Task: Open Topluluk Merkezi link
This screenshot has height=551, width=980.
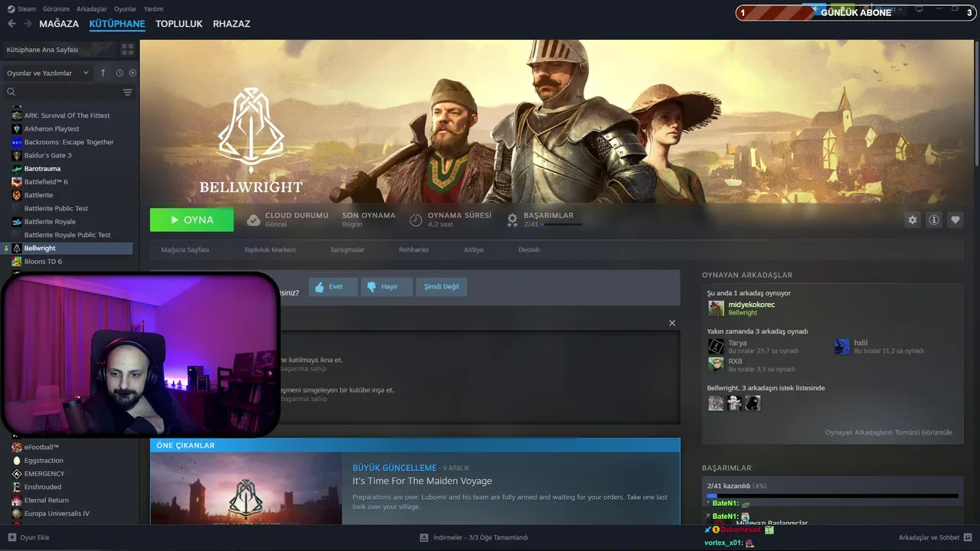Action: point(269,250)
